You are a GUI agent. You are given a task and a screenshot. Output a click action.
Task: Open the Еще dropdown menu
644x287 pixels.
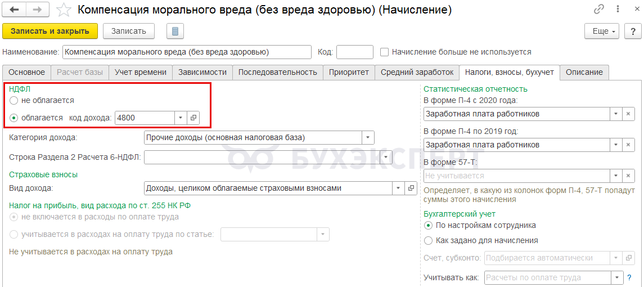(x=602, y=32)
